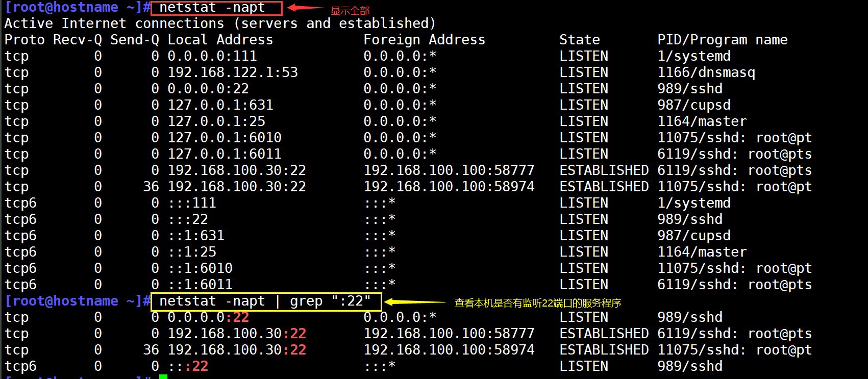Image resolution: width=868 pixels, height=379 pixels.
Task: Select local address 127.0.0.1:6011
Action: point(225,154)
